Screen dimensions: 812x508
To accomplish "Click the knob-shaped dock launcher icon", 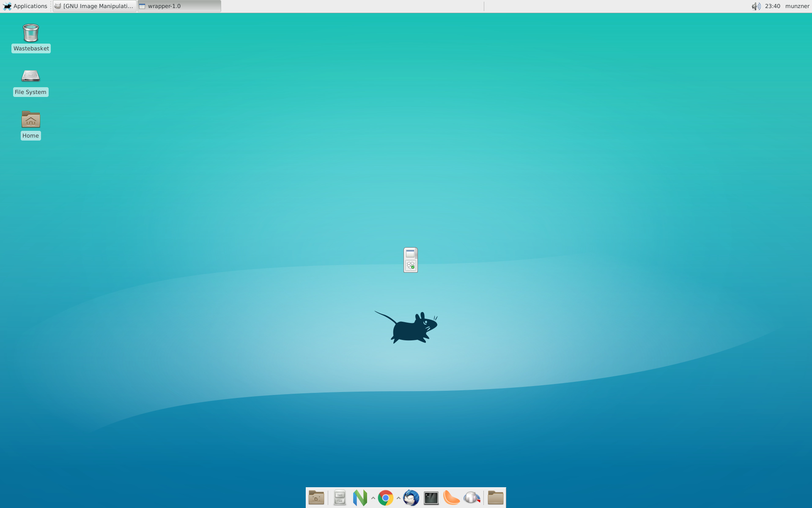I will click(x=472, y=498).
